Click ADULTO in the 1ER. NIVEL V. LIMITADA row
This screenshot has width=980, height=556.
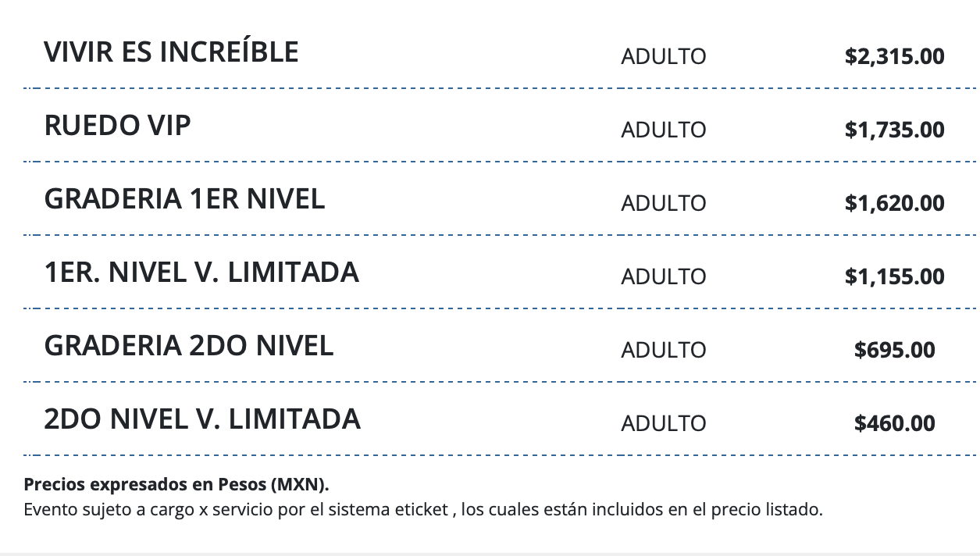click(663, 276)
